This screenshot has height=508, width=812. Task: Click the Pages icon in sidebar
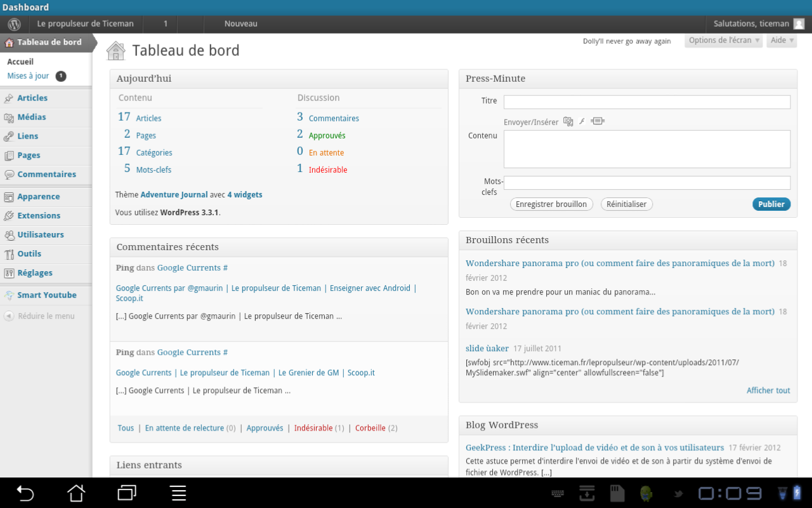coord(9,156)
